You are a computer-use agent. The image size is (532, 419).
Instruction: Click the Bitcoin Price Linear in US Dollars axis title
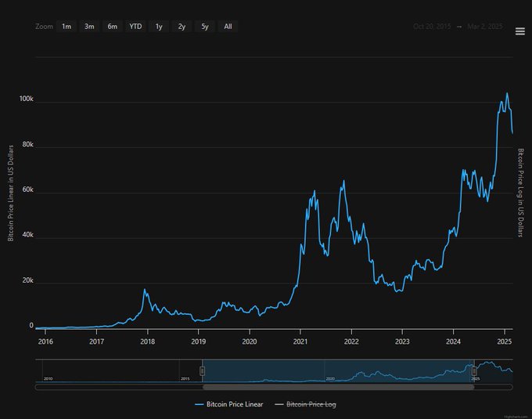[11, 193]
